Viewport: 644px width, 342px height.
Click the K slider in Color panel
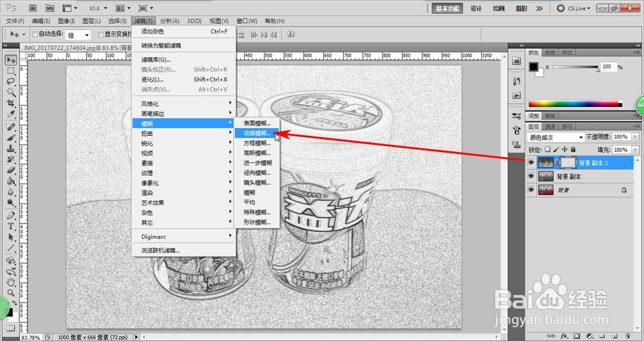pyautogui.click(x=575, y=68)
